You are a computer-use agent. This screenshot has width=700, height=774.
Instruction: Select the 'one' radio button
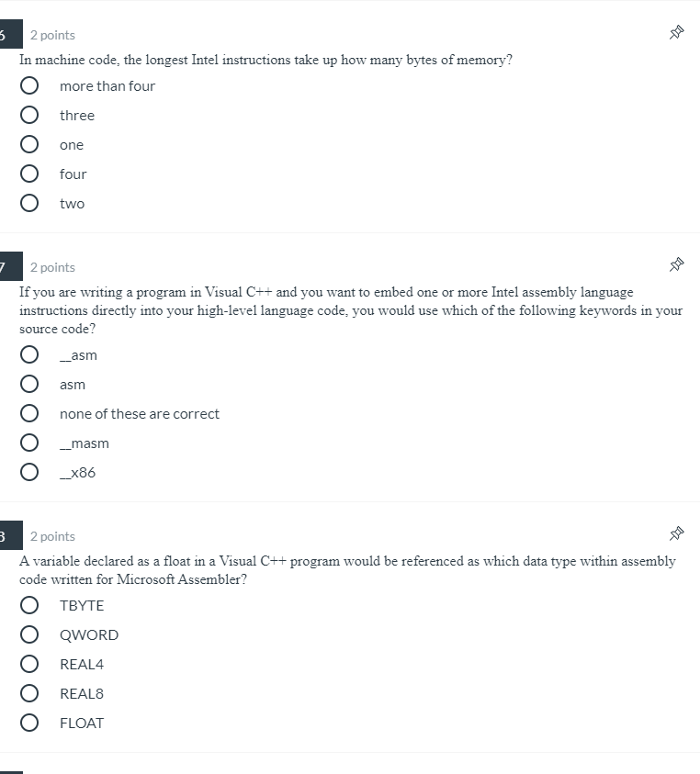[x=29, y=144]
